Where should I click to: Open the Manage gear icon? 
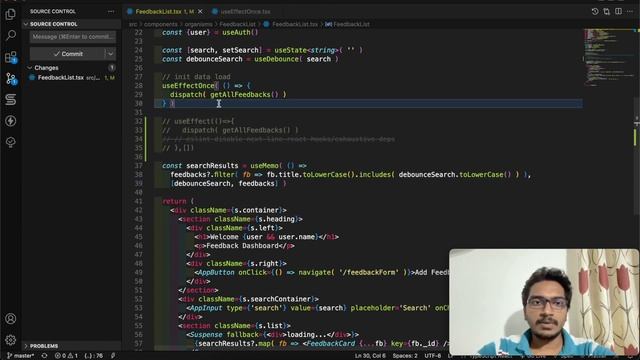click(x=11, y=340)
